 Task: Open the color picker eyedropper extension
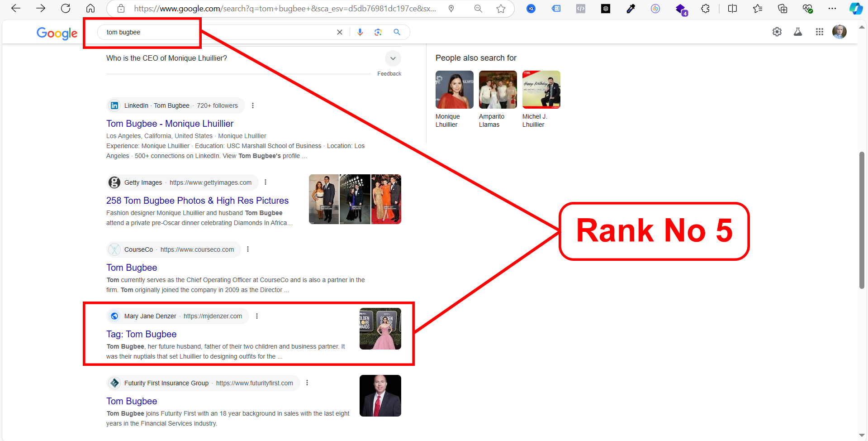point(631,9)
